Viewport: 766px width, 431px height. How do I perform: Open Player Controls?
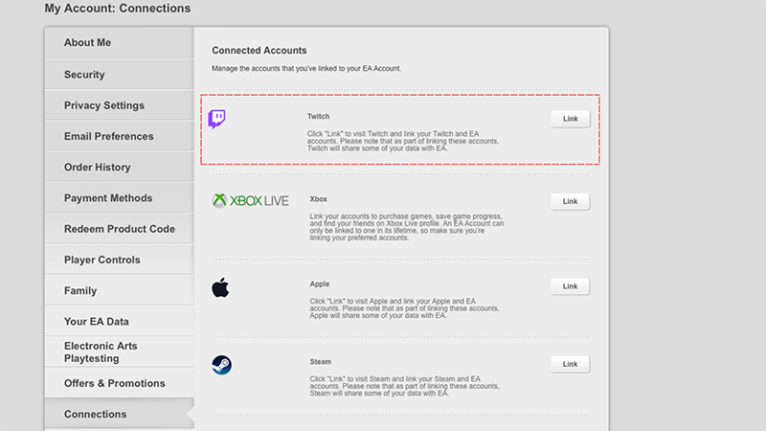pos(119,259)
